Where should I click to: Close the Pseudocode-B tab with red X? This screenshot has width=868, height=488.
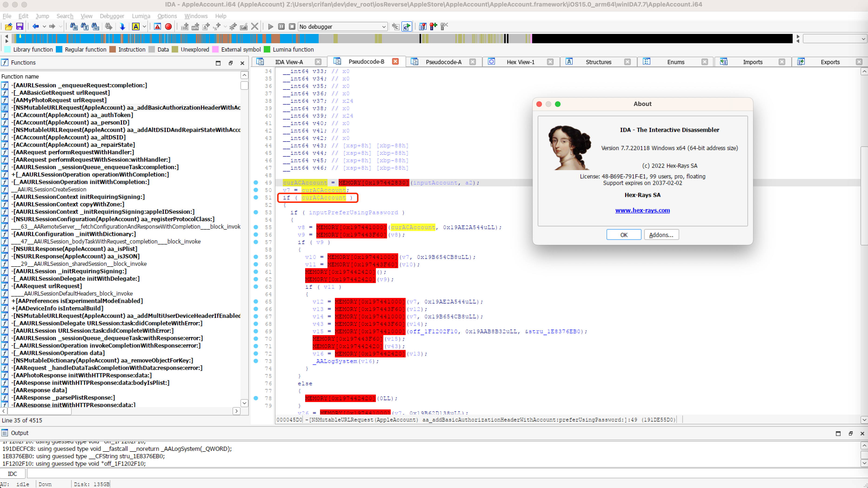(x=395, y=61)
